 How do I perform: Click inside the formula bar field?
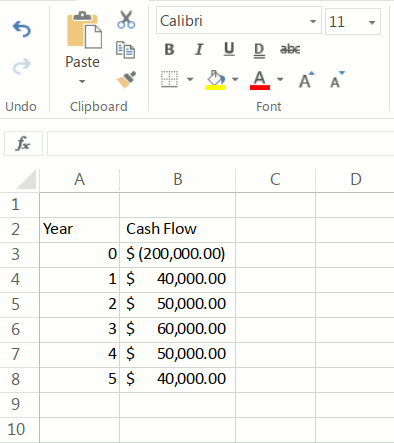[220, 144]
